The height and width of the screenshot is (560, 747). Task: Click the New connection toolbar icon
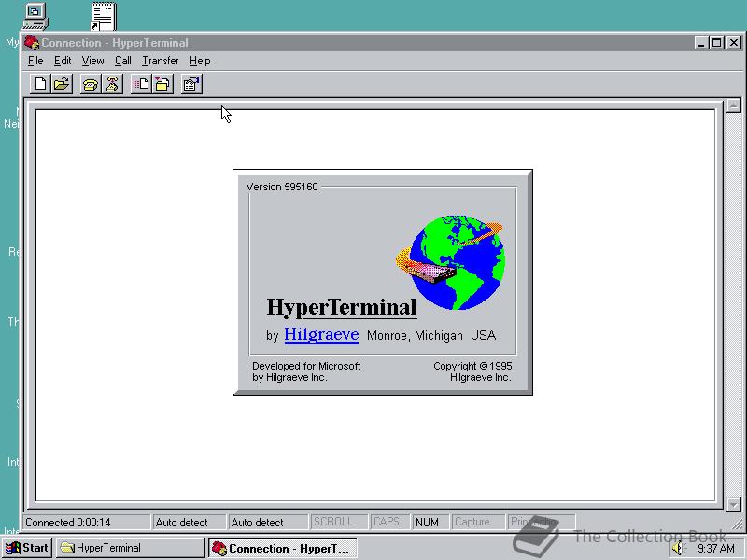tap(40, 84)
